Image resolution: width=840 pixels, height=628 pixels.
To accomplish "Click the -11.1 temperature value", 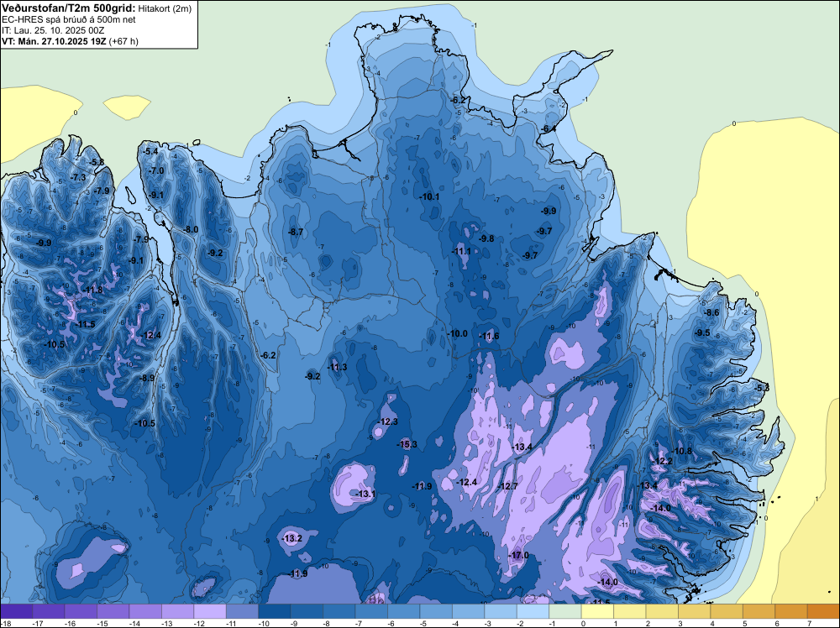I will click(x=461, y=251).
